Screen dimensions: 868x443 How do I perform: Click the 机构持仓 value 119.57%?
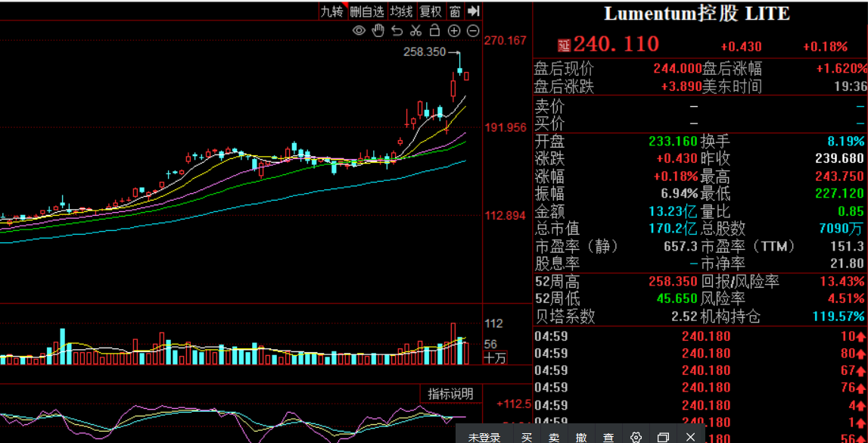tap(838, 317)
